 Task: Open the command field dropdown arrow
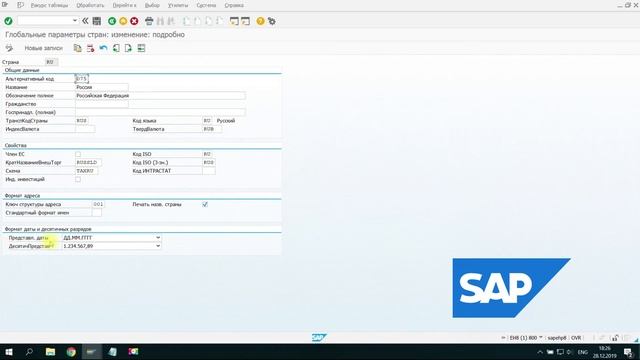tap(75, 20)
